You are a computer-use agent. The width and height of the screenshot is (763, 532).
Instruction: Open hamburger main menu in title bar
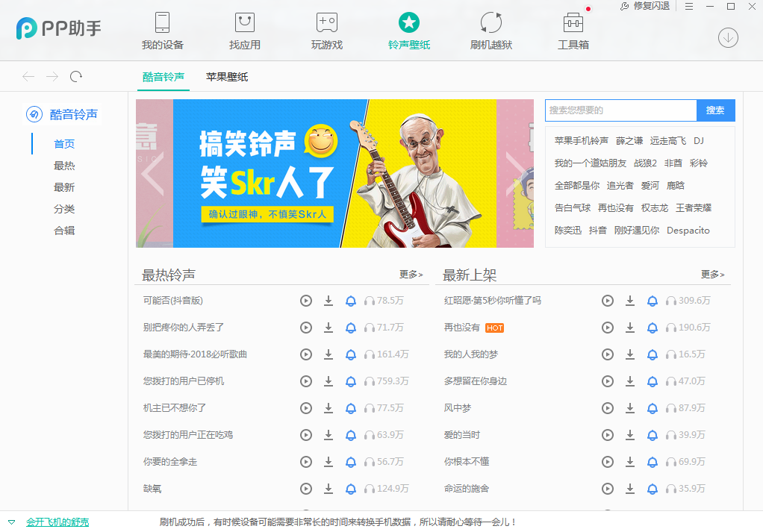(688, 6)
